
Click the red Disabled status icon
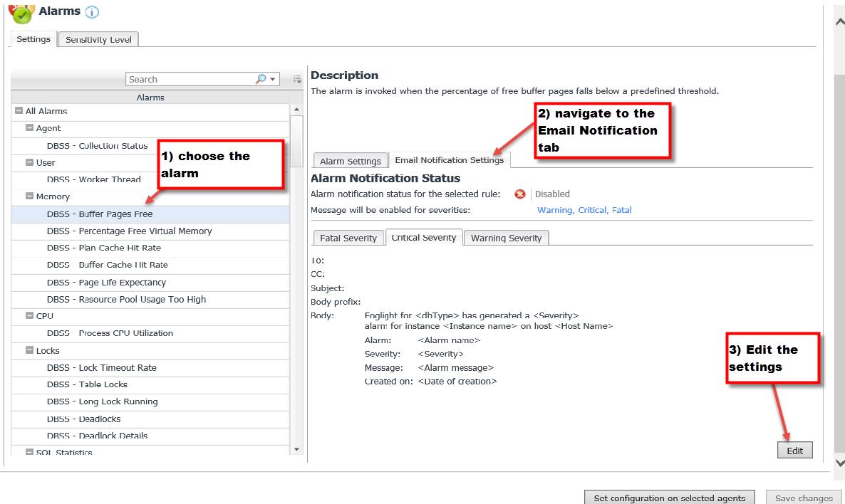point(520,194)
